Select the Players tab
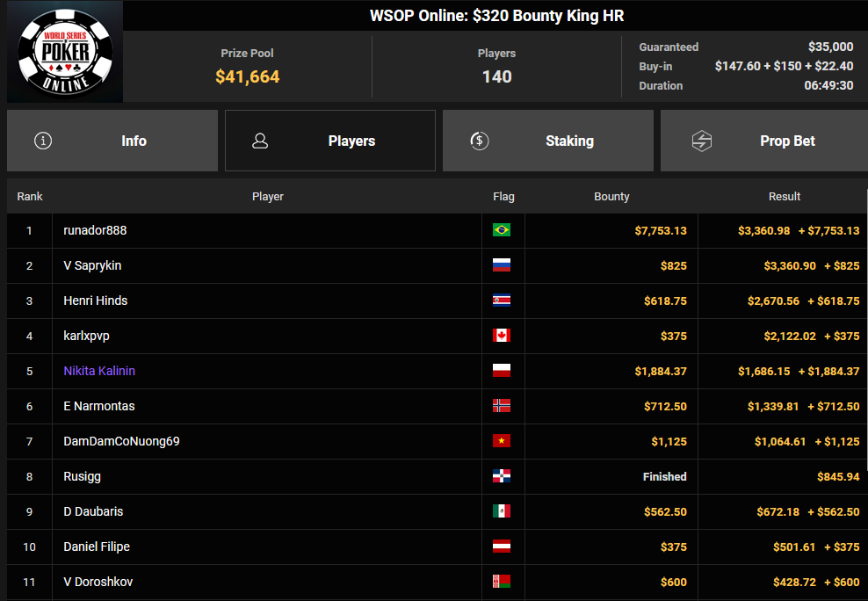868x601 pixels. [330, 141]
